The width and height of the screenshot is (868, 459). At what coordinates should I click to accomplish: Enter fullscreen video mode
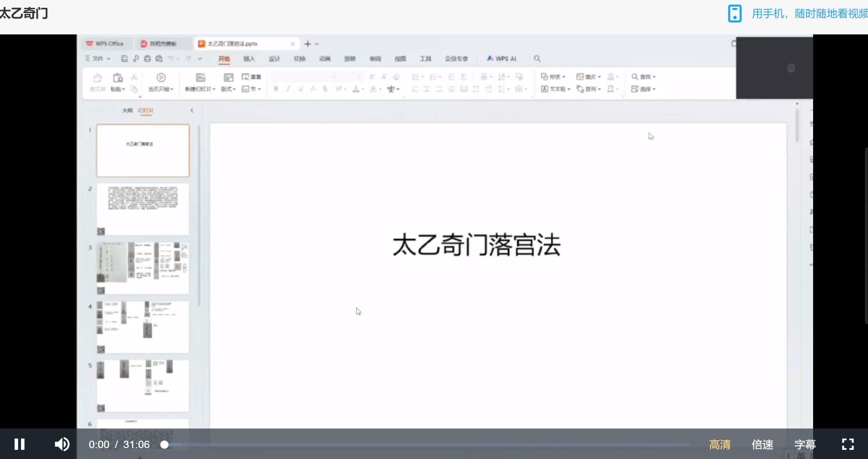(848, 444)
